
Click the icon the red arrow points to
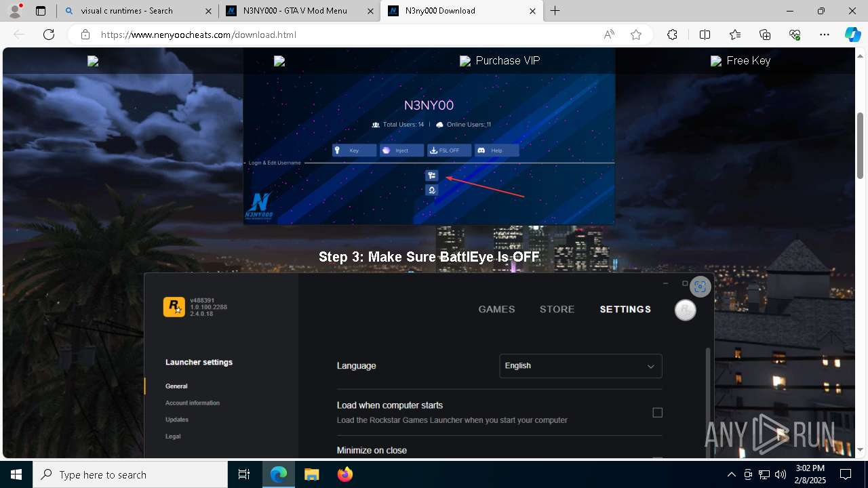[x=432, y=176]
